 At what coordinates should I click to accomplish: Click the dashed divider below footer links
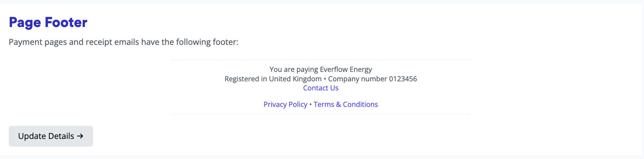[321, 114]
